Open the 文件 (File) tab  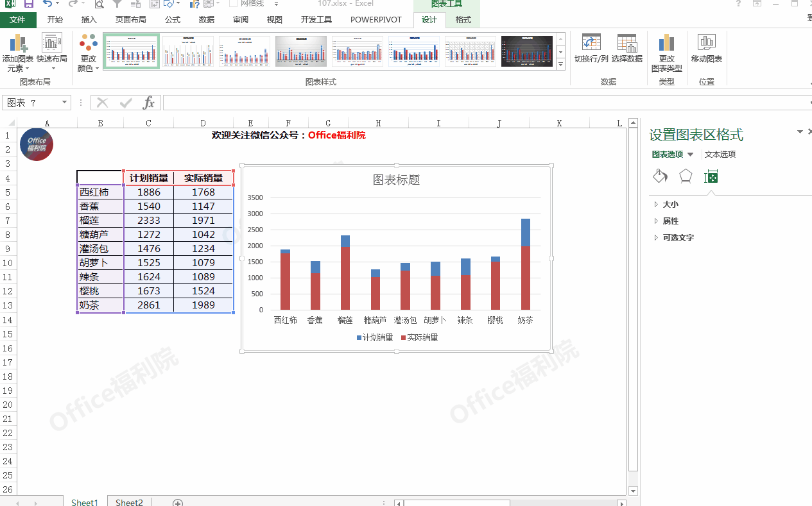(x=18, y=20)
